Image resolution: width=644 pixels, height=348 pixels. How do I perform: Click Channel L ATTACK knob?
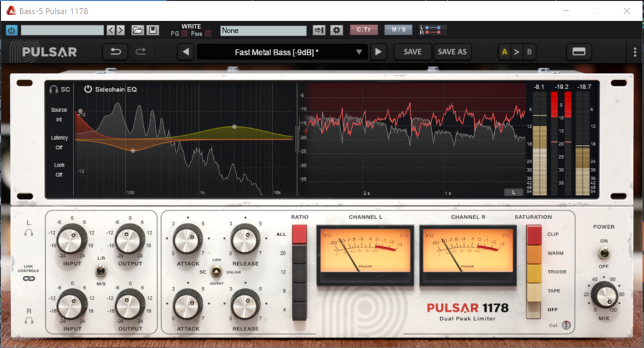tap(187, 239)
